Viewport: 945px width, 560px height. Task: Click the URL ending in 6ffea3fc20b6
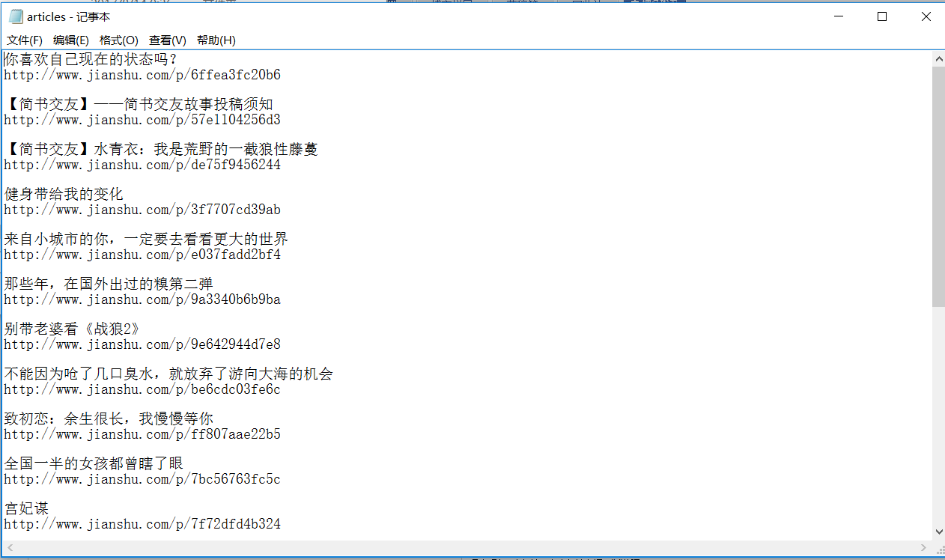pos(142,75)
